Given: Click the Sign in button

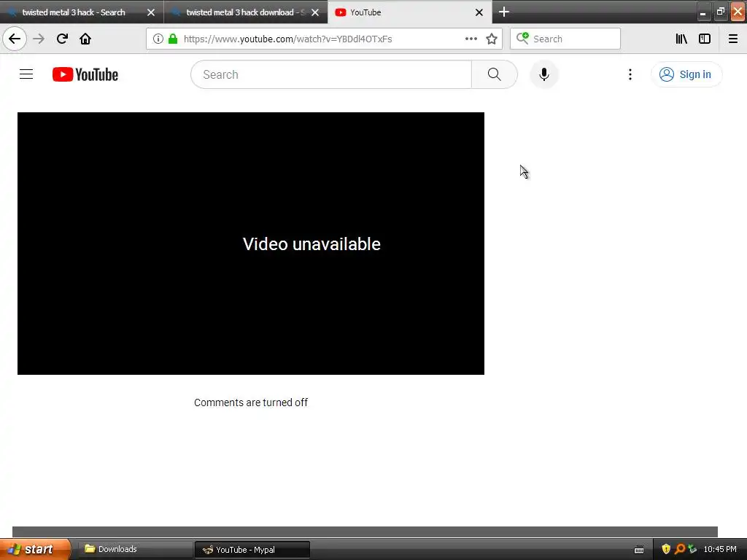Looking at the screenshot, I should [686, 74].
